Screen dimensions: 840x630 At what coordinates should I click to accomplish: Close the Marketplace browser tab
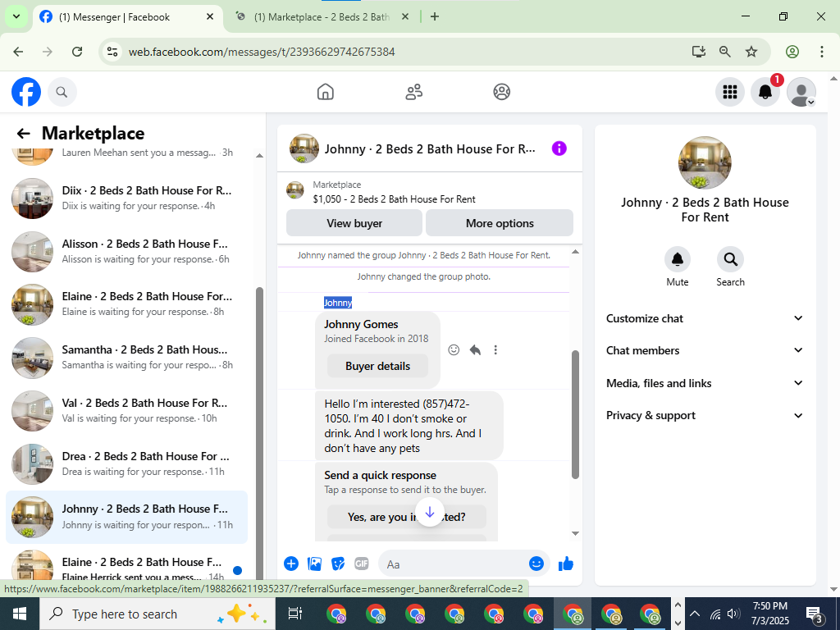405,16
